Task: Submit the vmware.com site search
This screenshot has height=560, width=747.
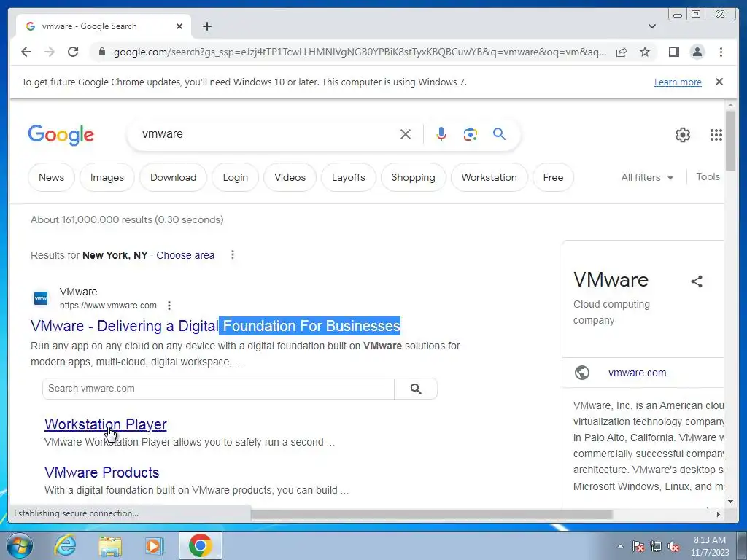Action: click(x=416, y=389)
